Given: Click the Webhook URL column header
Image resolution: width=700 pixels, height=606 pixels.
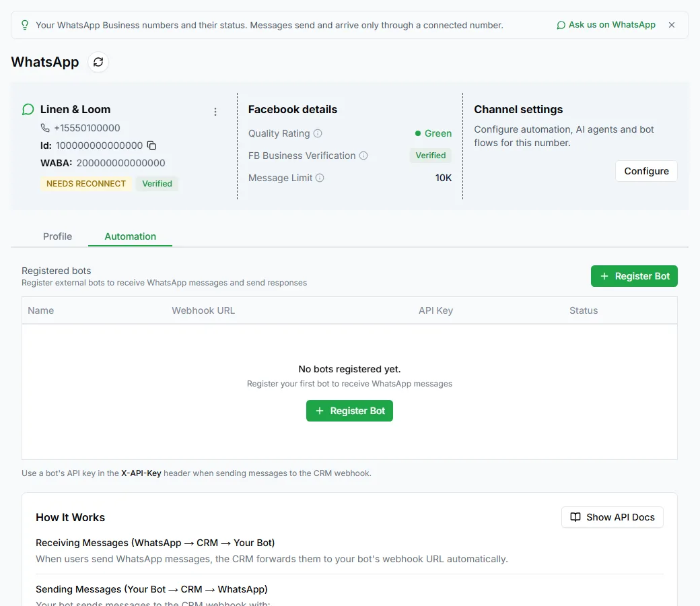Looking at the screenshot, I should click(x=203, y=310).
